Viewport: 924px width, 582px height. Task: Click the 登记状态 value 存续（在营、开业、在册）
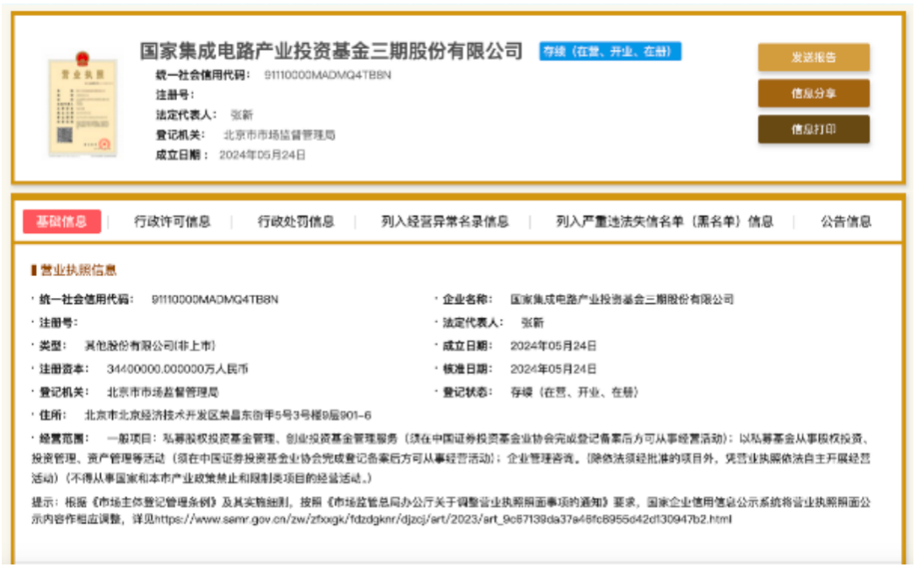(574, 392)
